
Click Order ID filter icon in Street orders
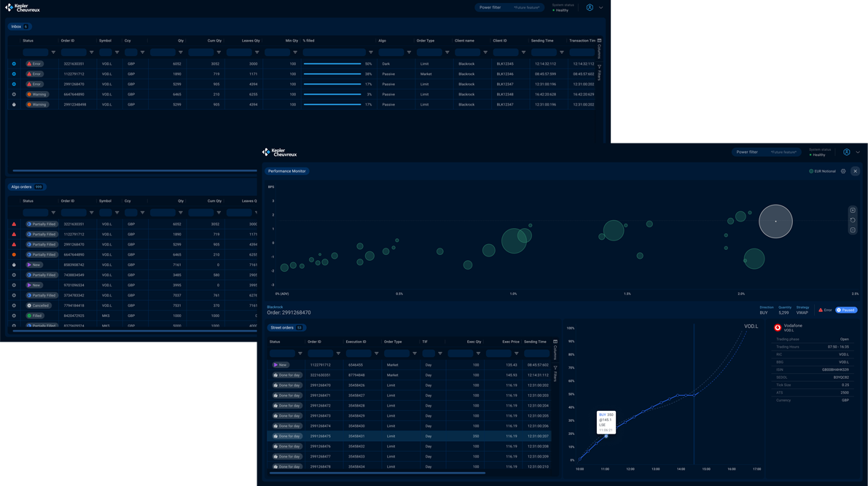[x=338, y=353]
